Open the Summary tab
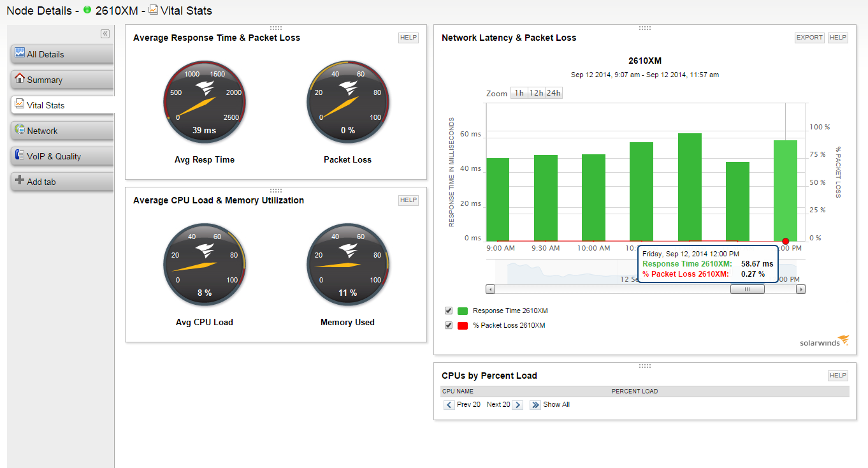 coord(62,80)
